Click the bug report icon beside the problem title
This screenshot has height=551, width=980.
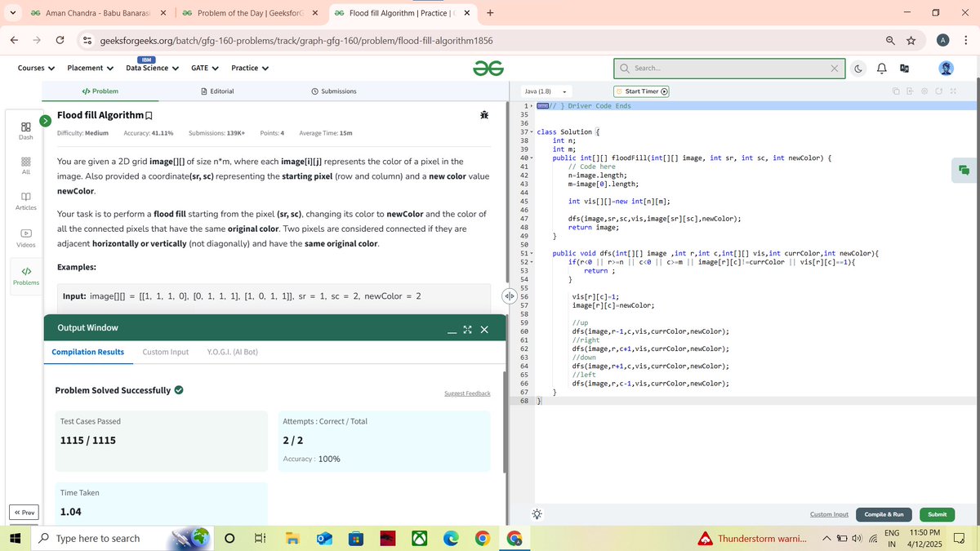click(x=484, y=116)
